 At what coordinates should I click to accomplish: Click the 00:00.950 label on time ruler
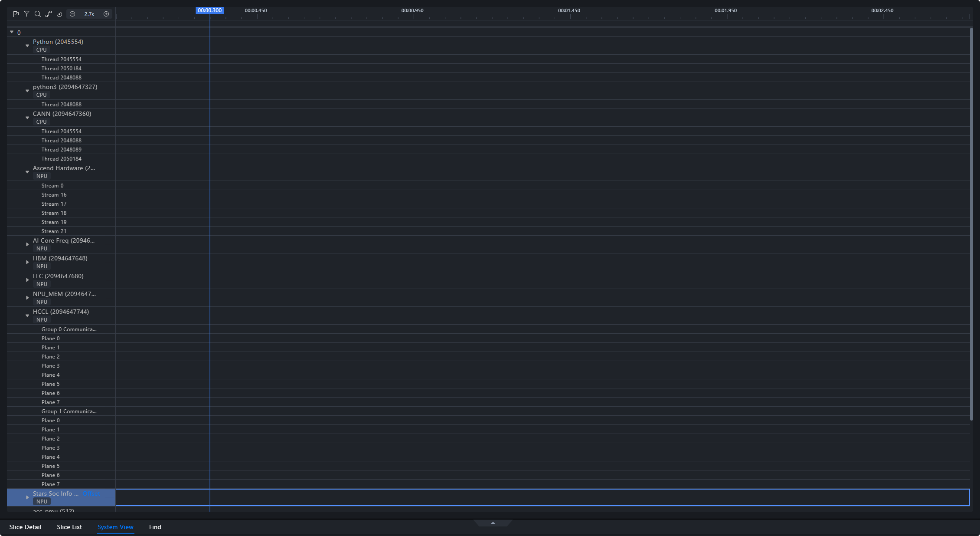412,10
